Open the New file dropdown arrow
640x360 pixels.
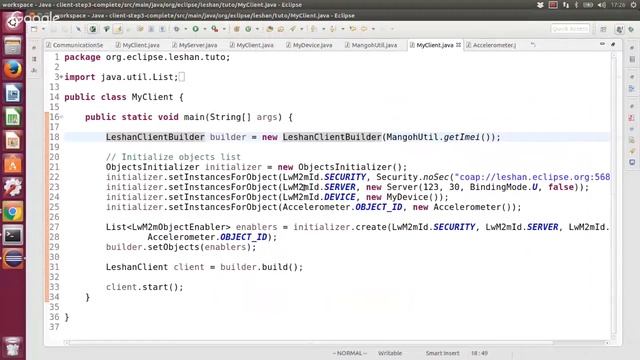[x=43, y=29]
